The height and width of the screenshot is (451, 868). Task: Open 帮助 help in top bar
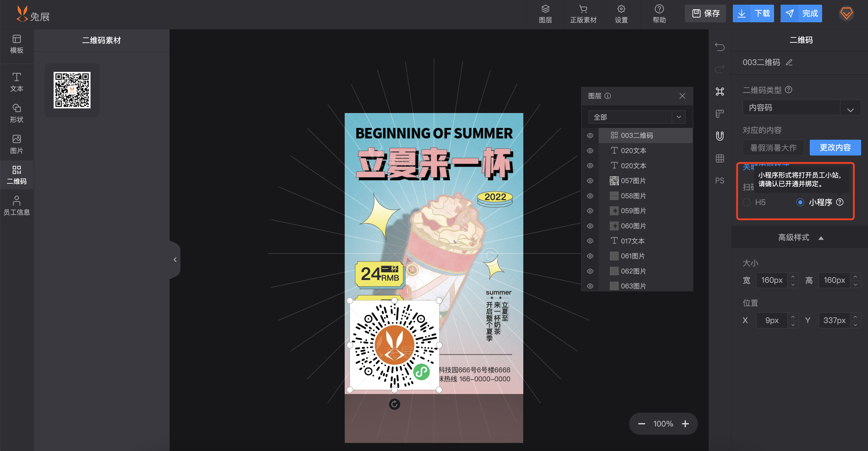pyautogui.click(x=659, y=14)
